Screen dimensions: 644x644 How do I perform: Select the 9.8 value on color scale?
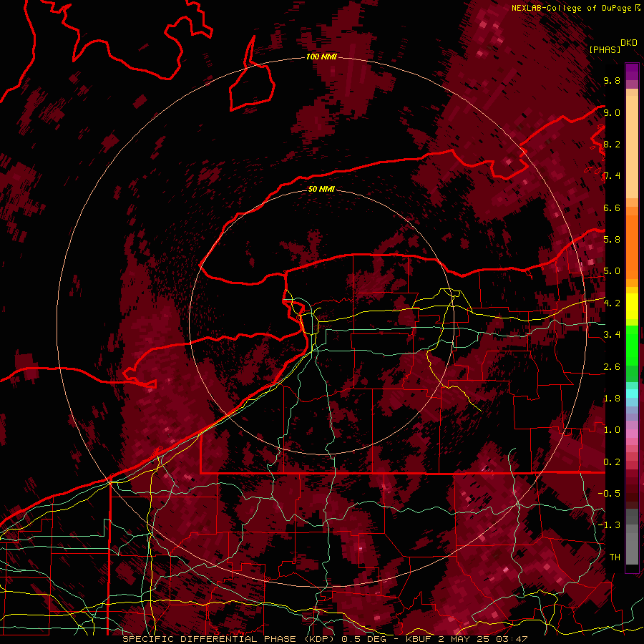(612, 81)
